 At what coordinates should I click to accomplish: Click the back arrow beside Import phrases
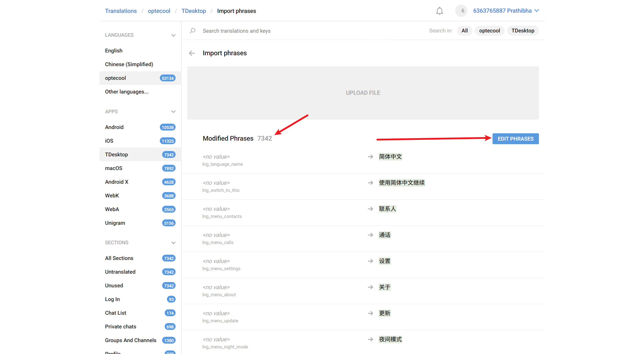tap(192, 53)
